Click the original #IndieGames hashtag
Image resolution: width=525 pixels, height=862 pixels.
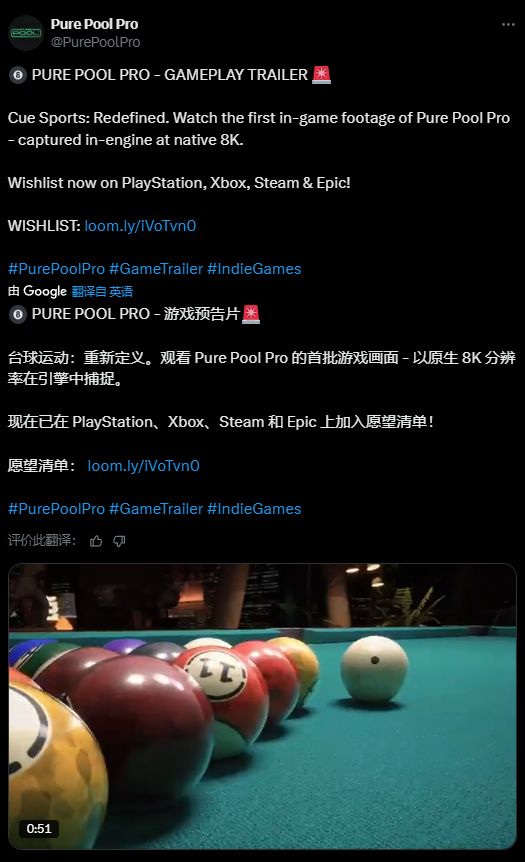pyautogui.click(x=254, y=269)
